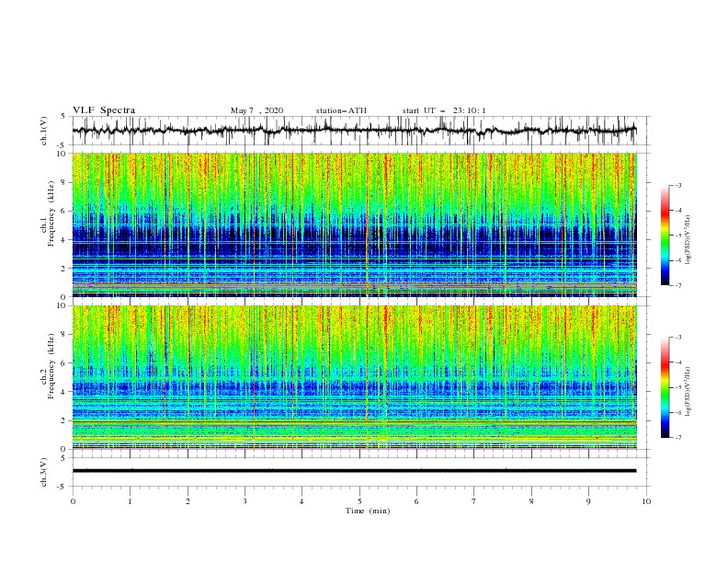Image resolution: width=728 pixels, height=563 pixels.
Task: Click the "VLF Spectra" title text
Action: click(104, 110)
